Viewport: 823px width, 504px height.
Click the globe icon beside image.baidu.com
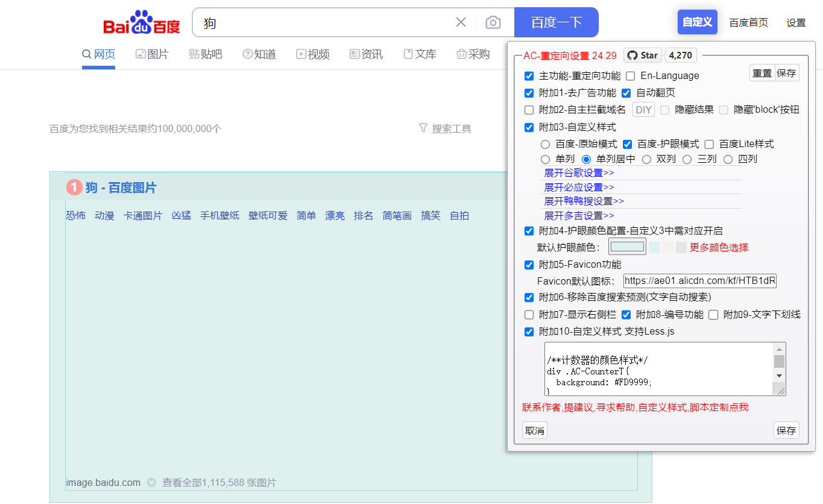pos(150,482)
